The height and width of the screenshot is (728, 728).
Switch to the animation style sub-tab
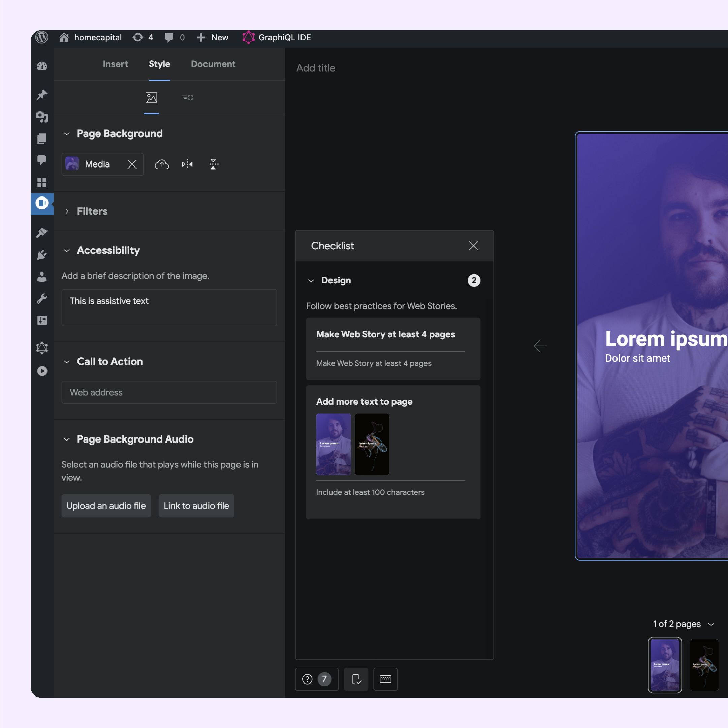[x=187, y=98]
